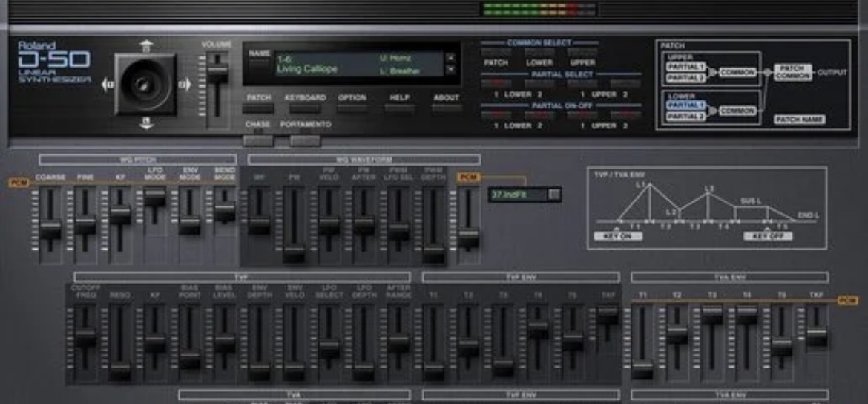Toggle Partial On-Off Upper 2
Screen dimensions: 868x404
625,115
